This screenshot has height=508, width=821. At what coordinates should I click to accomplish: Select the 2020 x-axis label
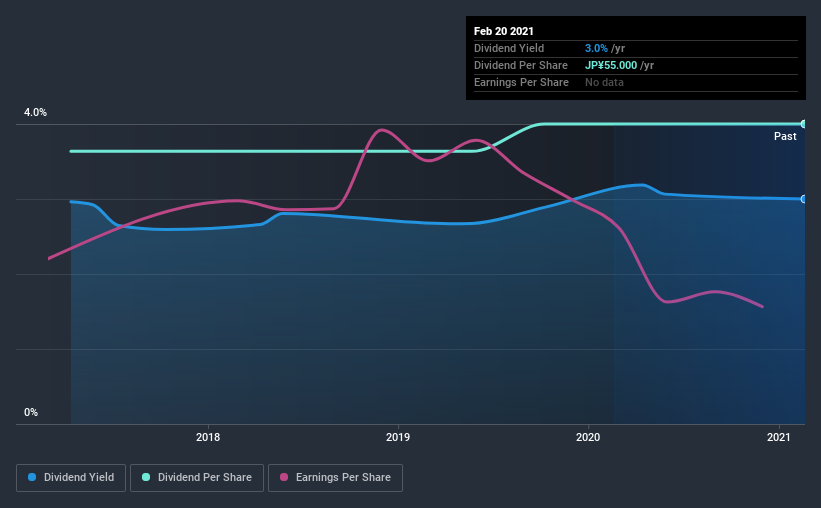(x=588, y=437)
